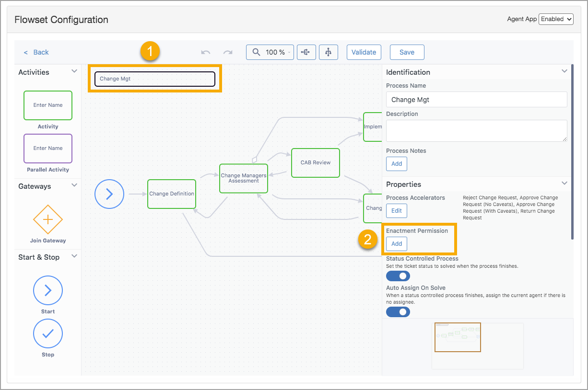This screenshot has width=588, height=390.
Task: Select the Change Managers Assessment node
Action: click(x=244, y=178)
